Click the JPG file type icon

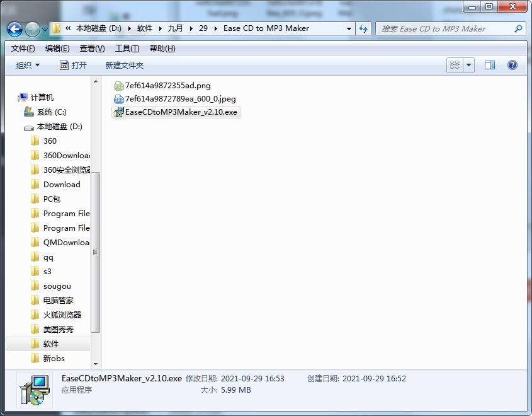point(118,99)
